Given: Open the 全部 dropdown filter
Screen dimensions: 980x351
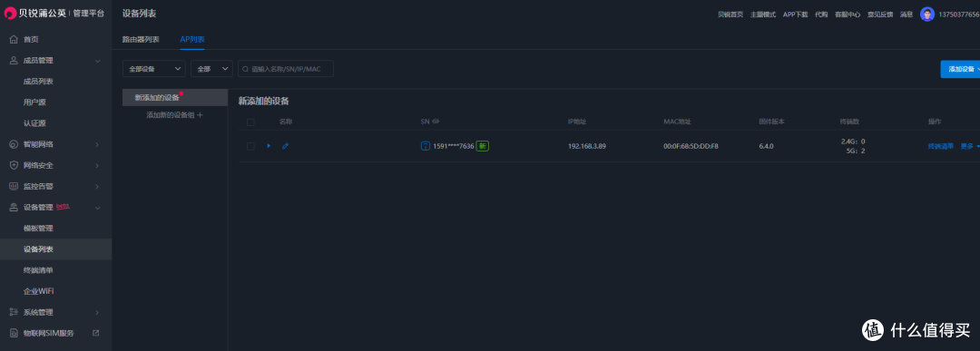Looking at the screenshot, I should 211,69.
